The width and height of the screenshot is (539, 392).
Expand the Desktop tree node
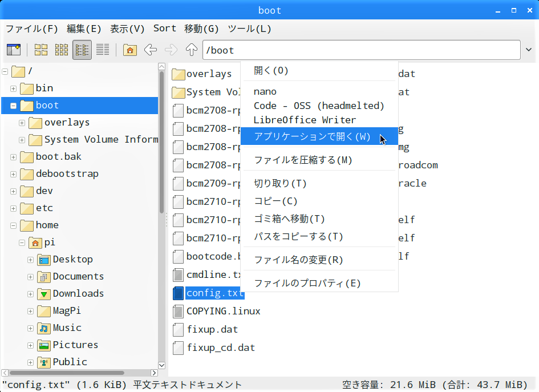(31, 260)
